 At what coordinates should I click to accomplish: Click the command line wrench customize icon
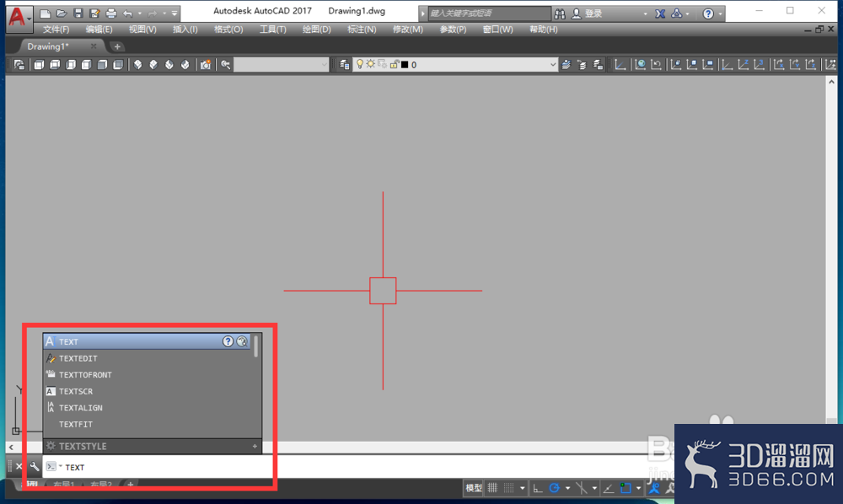pyautogui.click(x=35, y=466)
